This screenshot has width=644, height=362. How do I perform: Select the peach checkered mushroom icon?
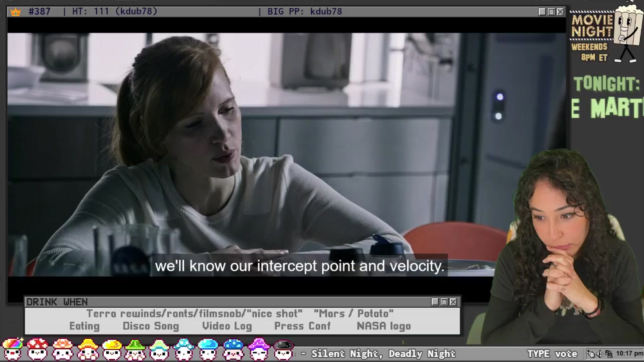coord(62,349)
